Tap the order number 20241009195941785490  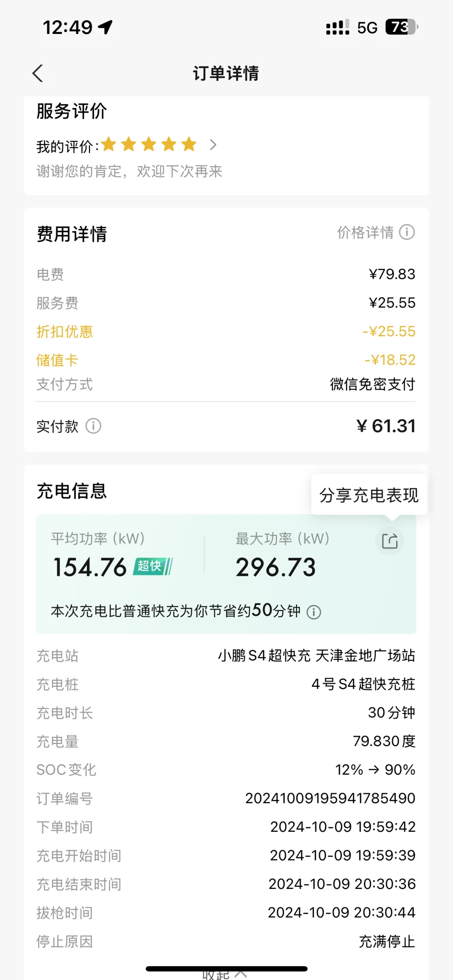330,798
